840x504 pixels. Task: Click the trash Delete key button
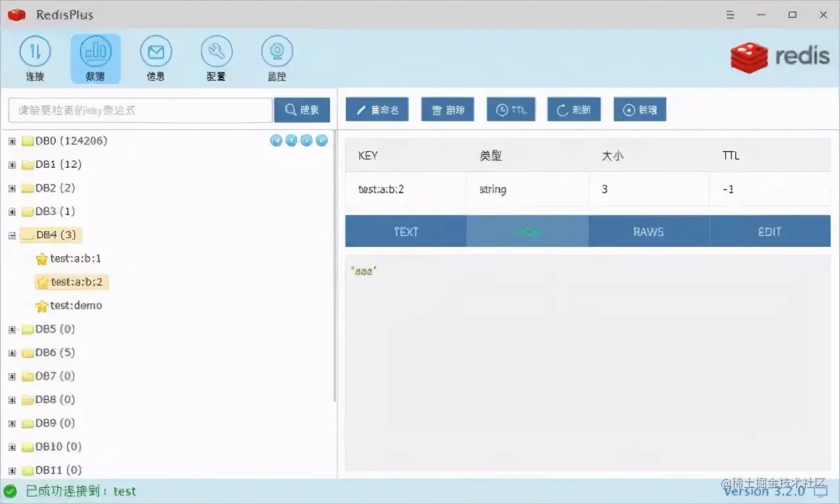coord(448,110)
